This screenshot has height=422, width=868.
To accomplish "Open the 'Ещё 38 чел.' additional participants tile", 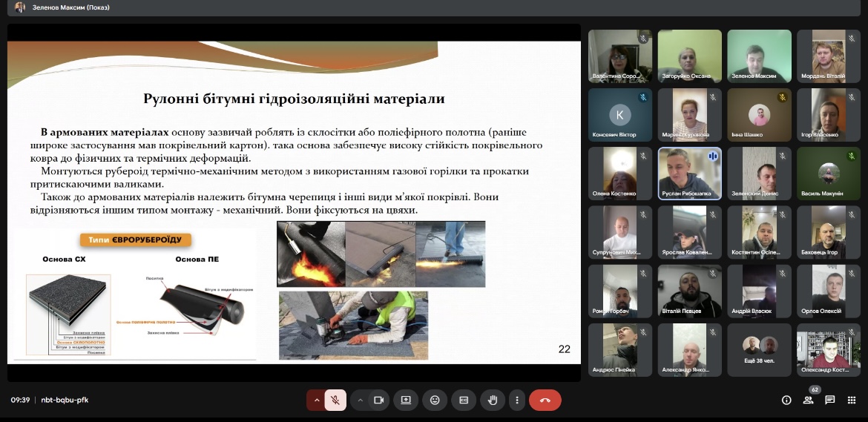I will click(759, 349).
